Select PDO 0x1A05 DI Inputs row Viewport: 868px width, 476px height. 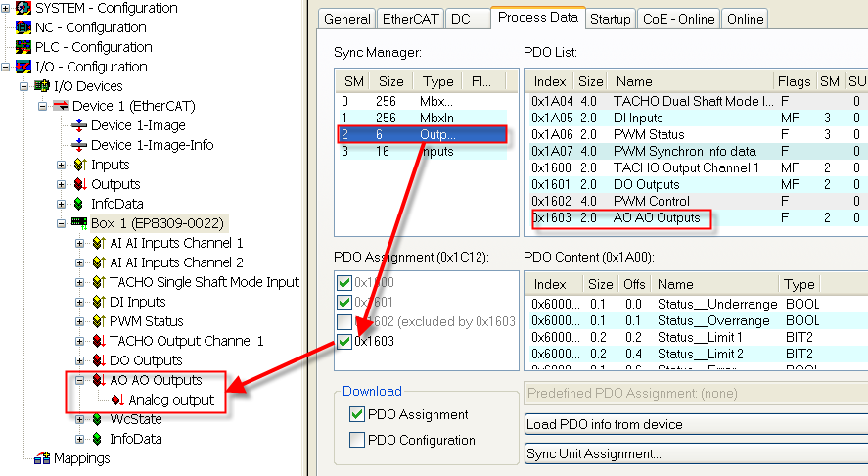point(697,119)
